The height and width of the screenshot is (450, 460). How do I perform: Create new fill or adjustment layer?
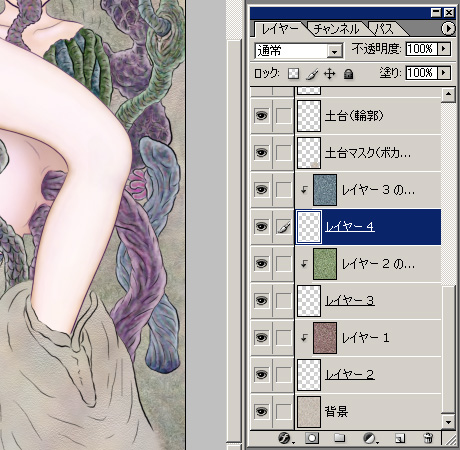coord(369,438)
